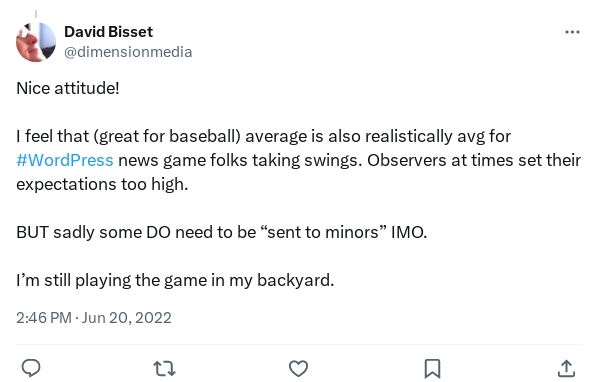This screenshot has height=382, width=598.
Task: Click the David Bisset display name
Action: tap(108, 32)
